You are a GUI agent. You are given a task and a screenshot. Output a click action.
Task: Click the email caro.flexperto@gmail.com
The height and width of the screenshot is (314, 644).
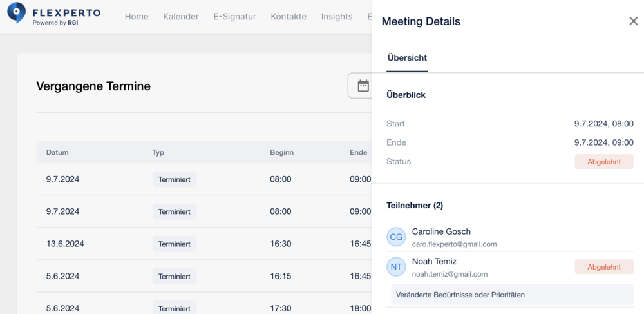454,244
